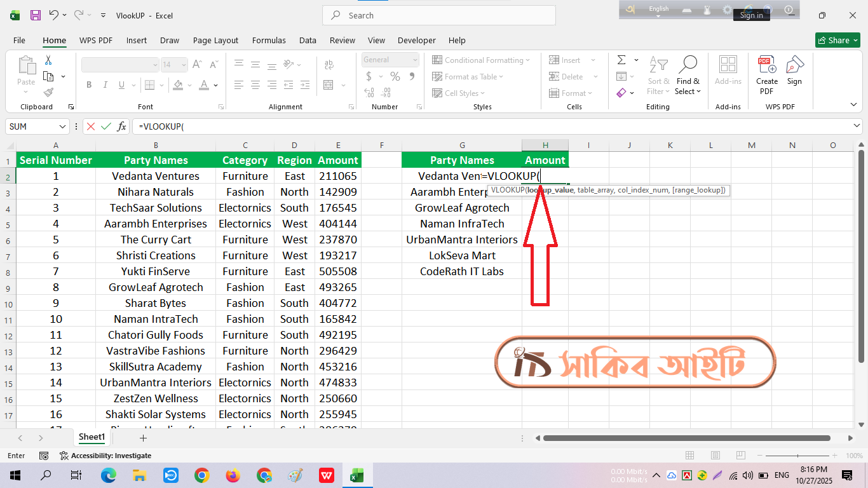Open the Number Format dropdown
Viewport: 868px width, 488px height.
tap(415, 60)
